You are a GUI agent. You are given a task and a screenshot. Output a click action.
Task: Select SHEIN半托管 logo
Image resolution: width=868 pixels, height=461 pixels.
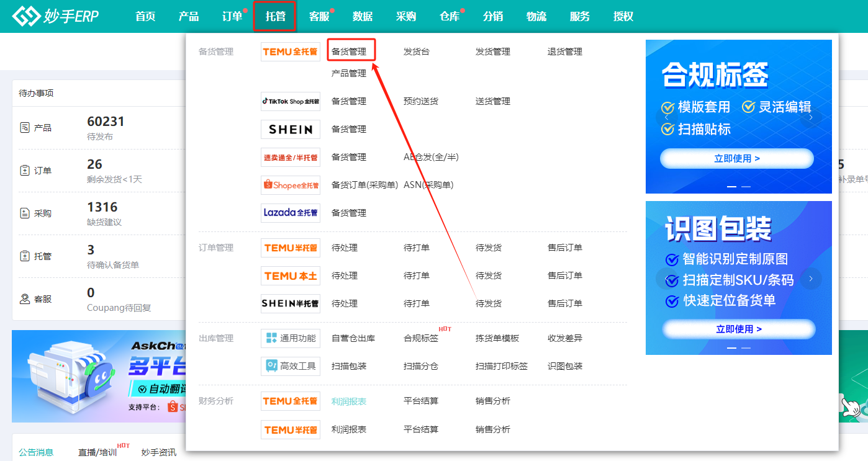291,303
